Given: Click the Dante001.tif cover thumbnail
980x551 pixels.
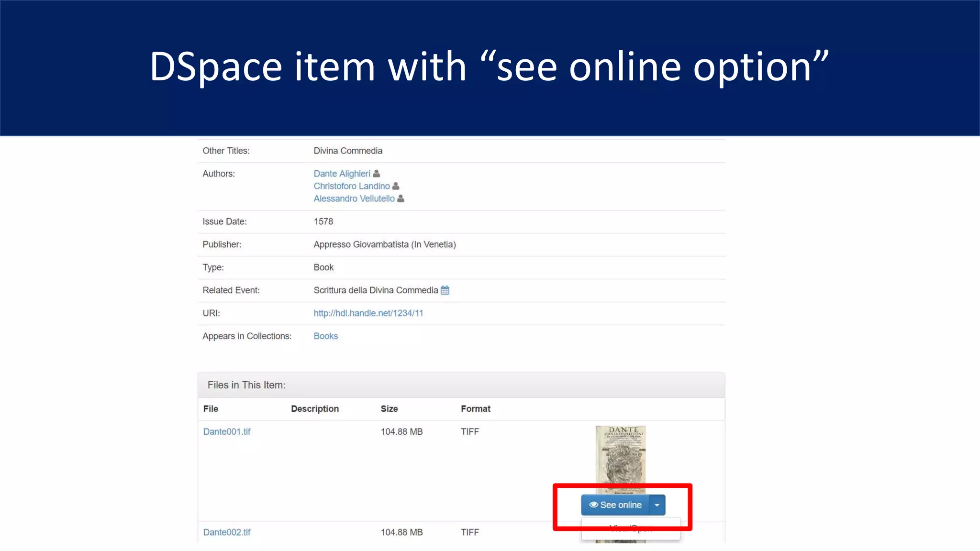Looking at the screenshot, I should tap(621, 460).
